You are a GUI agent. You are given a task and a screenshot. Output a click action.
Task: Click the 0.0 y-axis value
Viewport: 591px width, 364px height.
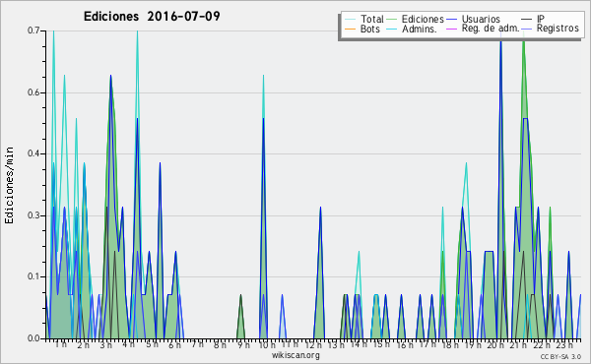pyautogui.click(x=33, y=338)
